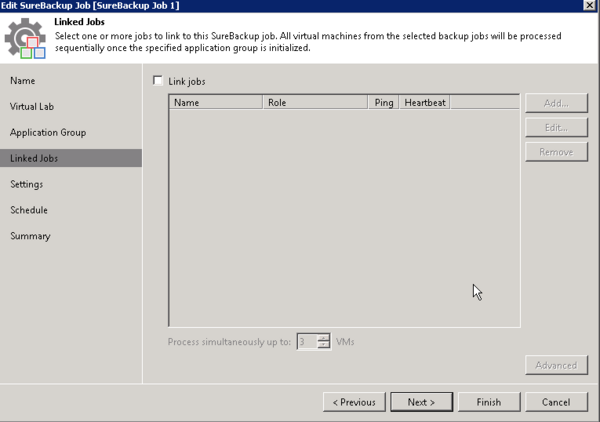Close the Edit SureBackup Job dialog

pos(589,6)
